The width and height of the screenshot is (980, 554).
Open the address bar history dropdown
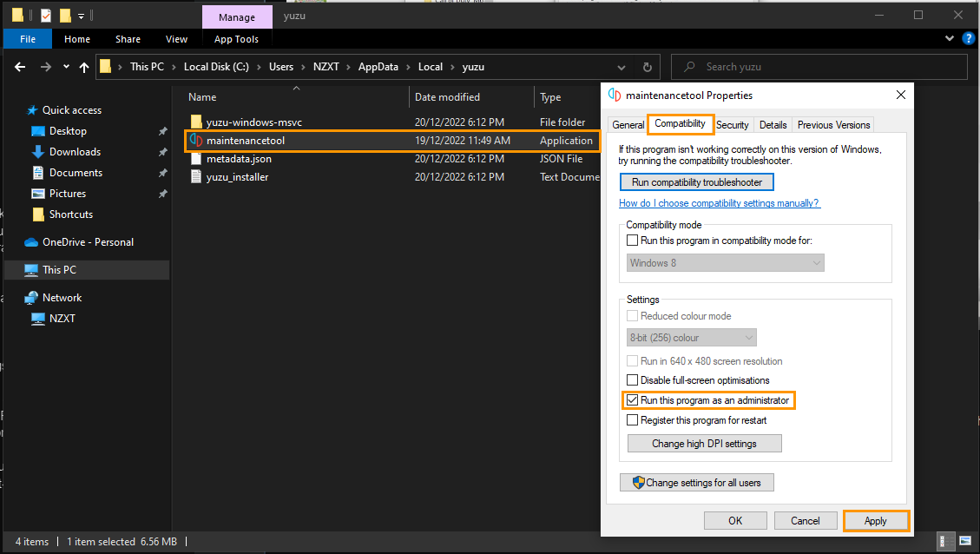tap(622, 68)
